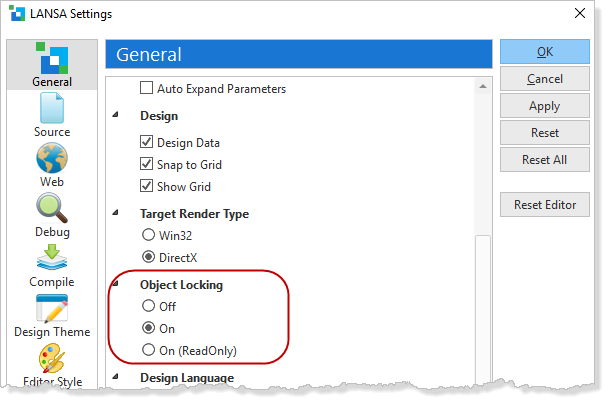Choose On (ReadOnly) object locking

coord(148,350)
